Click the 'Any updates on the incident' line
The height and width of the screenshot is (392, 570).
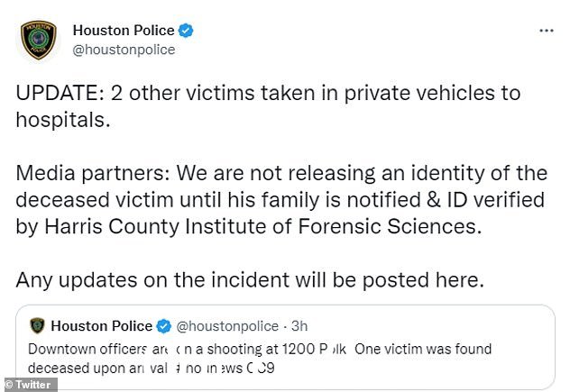pos(250,280)
